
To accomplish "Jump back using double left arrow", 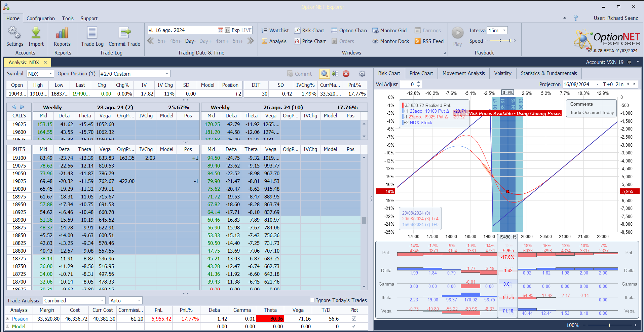I will click(151, 41).
